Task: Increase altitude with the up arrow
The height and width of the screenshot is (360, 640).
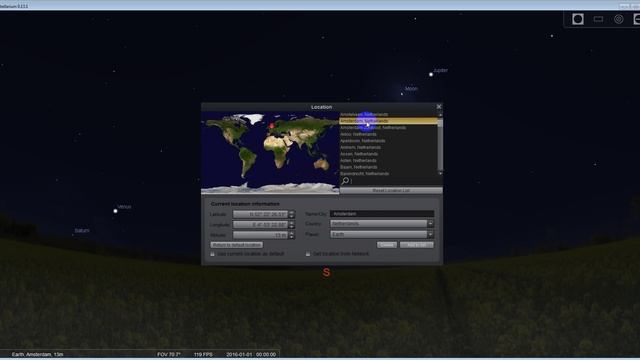Action: [291, 233]
